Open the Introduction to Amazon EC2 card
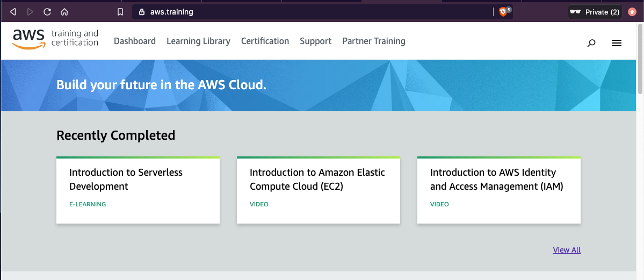The image size is (644, 280). pos(319,190)
